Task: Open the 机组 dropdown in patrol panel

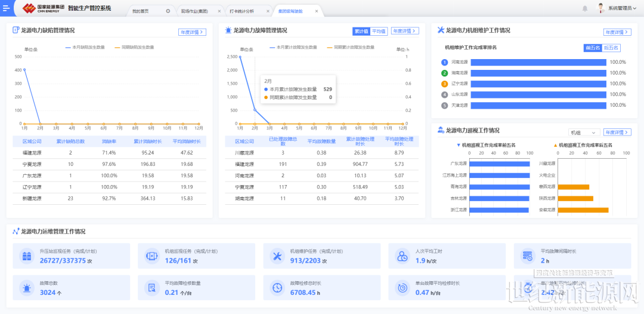Action: point(583,133)
